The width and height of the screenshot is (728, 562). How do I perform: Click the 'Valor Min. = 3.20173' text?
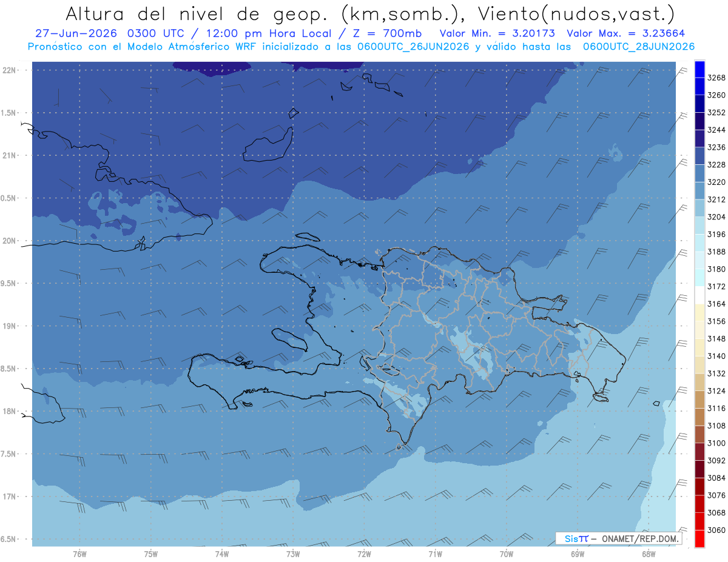coord(497,33)
